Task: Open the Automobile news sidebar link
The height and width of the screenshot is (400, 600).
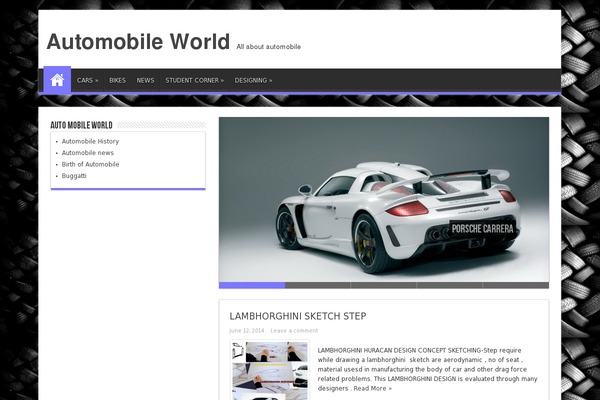Action: click(88, 153)
